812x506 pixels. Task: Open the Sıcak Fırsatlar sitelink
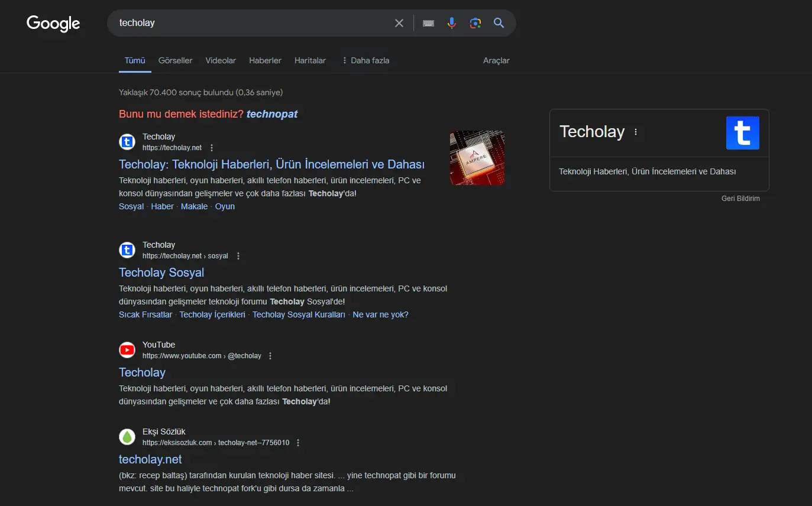[x=145, y=314]
